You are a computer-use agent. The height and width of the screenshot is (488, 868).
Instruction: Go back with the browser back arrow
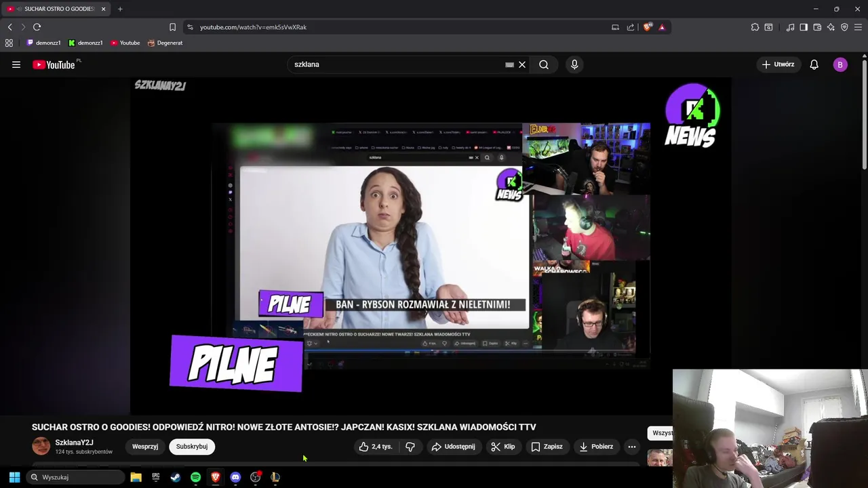click(x=9, y=27)
